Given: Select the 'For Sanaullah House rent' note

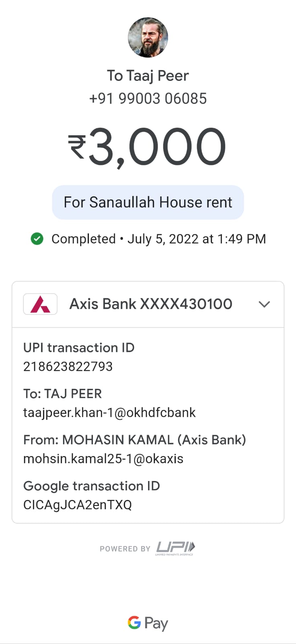Looking at the screenshot, I should click(148, 202).
